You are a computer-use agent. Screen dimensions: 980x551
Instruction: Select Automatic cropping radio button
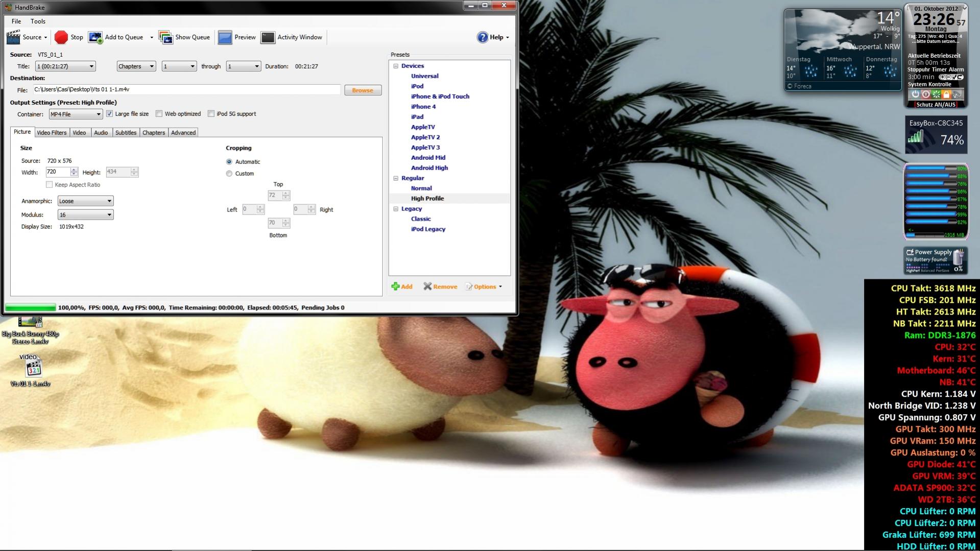click(x=229, y=162)
